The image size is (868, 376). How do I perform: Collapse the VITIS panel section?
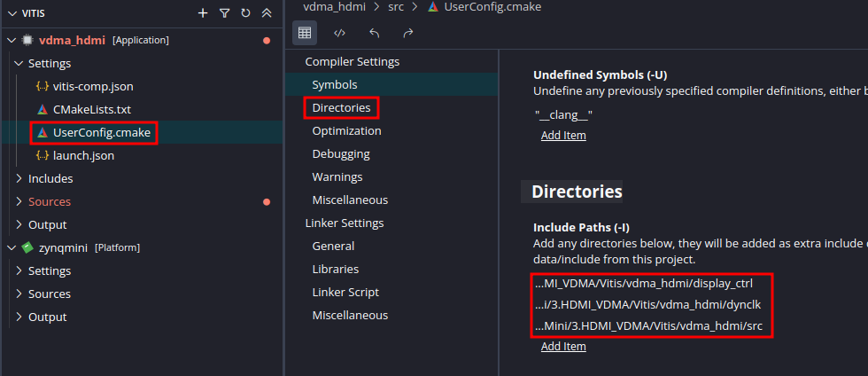click(x=7, y=13)
